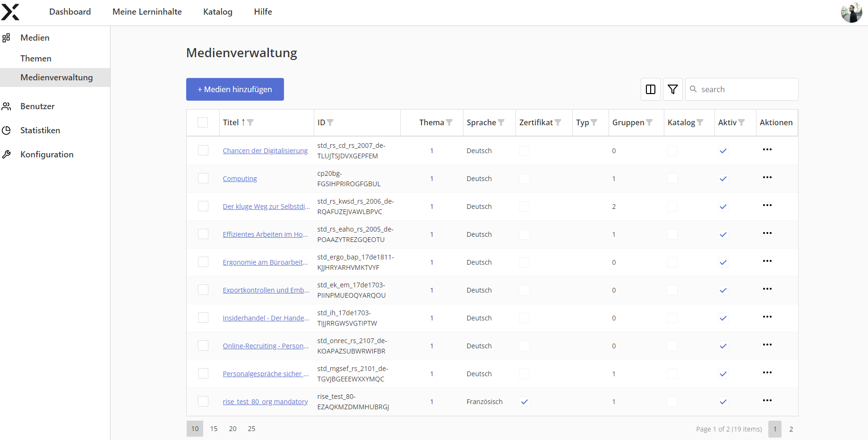
Task: Open actions menu for rise_test_80_org mandatory row
Action: [x=767, y=401]
